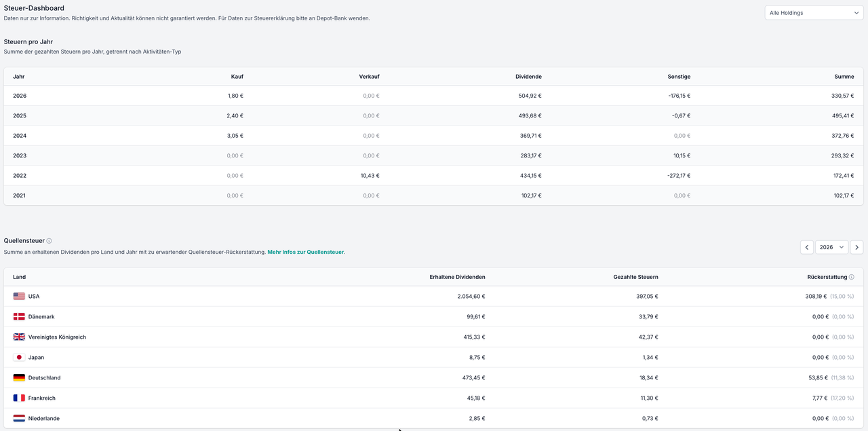Click the info icon next to Quellensteuer

(50, 241)
